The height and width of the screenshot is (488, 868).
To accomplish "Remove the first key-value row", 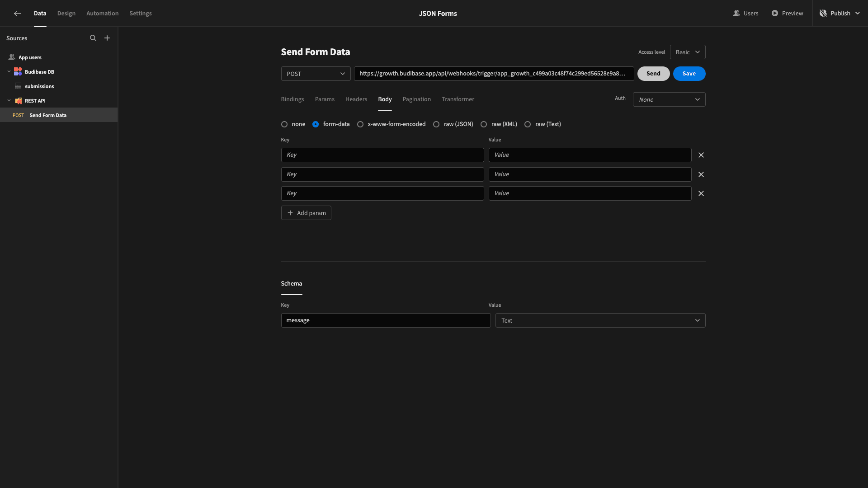I will (701, 155).
